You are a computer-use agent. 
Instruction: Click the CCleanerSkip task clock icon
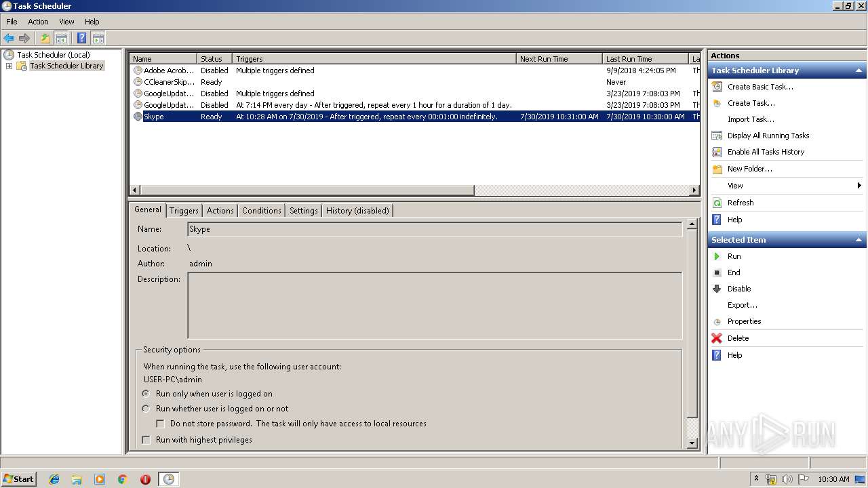138,82
